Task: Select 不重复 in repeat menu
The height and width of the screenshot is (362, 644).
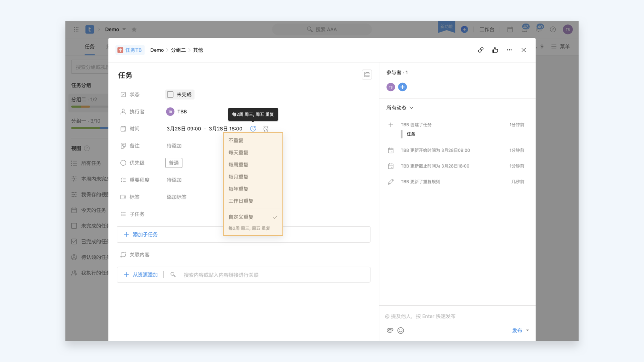Action: 253,140
